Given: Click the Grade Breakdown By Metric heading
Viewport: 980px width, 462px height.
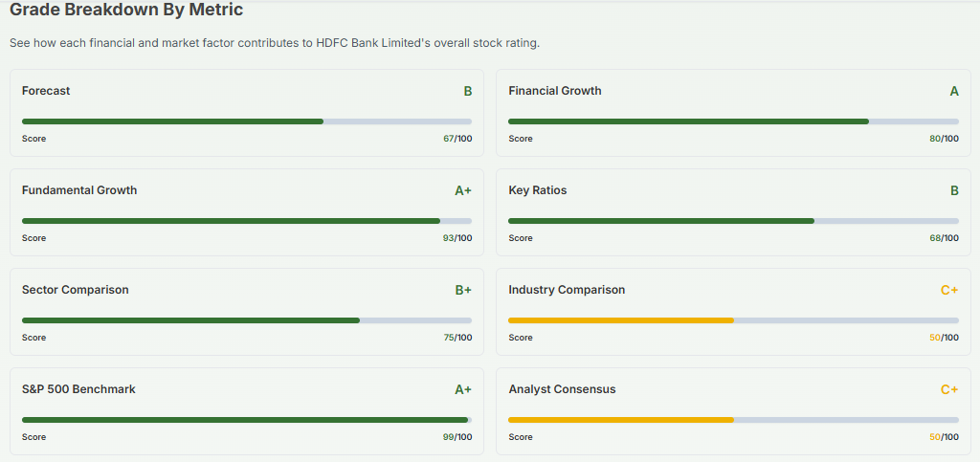Looking at the screenshot, I should [126, 11].
